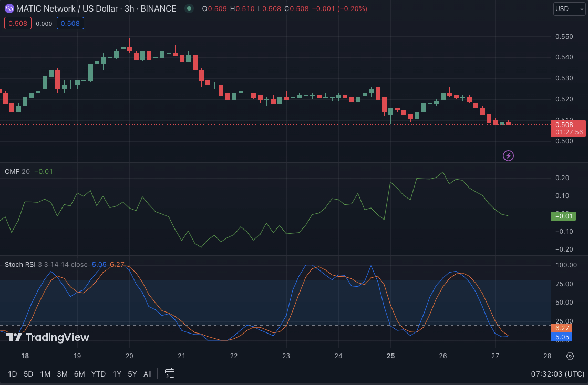
Task: Select the All time range
Action: [148, 374]
